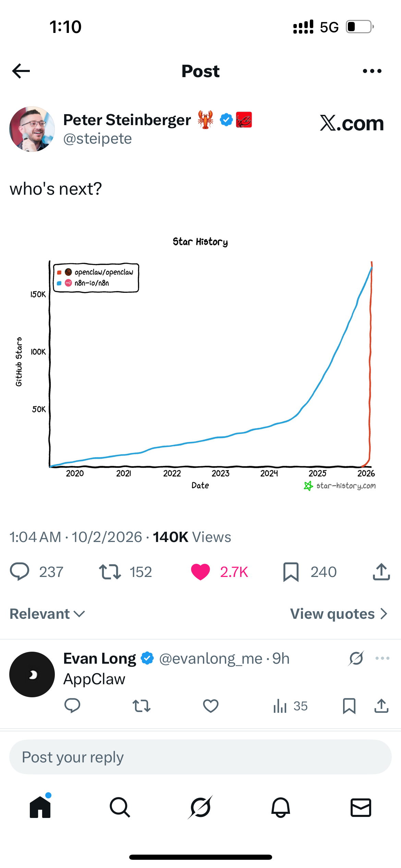This screenshot has width=401, height=868.
Task: Go back using the arrow icon
Action: [x=21, y=71]
